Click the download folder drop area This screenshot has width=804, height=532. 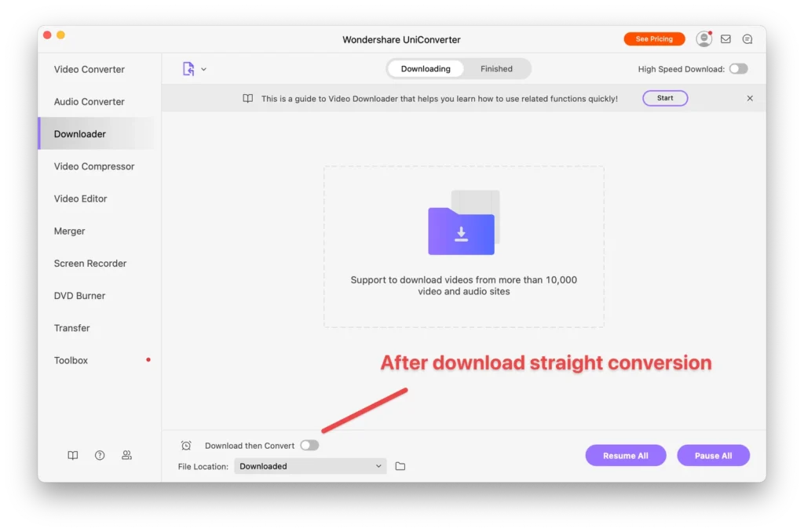coord(463,246)
